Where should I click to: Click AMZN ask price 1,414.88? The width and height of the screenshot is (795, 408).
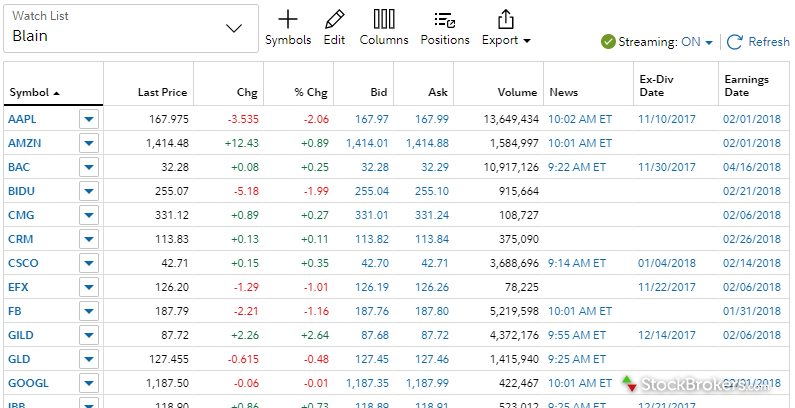coord(427,143)
